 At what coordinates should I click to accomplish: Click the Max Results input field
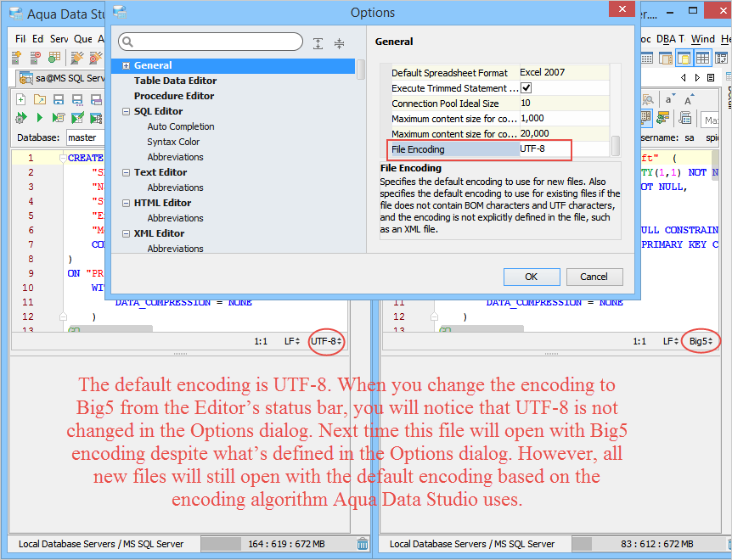(710, 120)
